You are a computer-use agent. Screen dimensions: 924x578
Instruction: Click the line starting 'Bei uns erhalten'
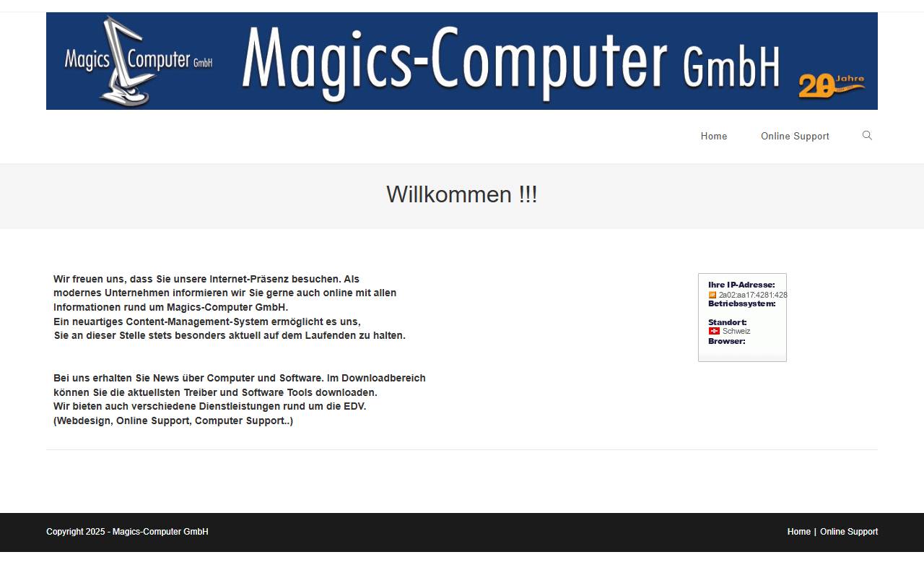(240, 378)
